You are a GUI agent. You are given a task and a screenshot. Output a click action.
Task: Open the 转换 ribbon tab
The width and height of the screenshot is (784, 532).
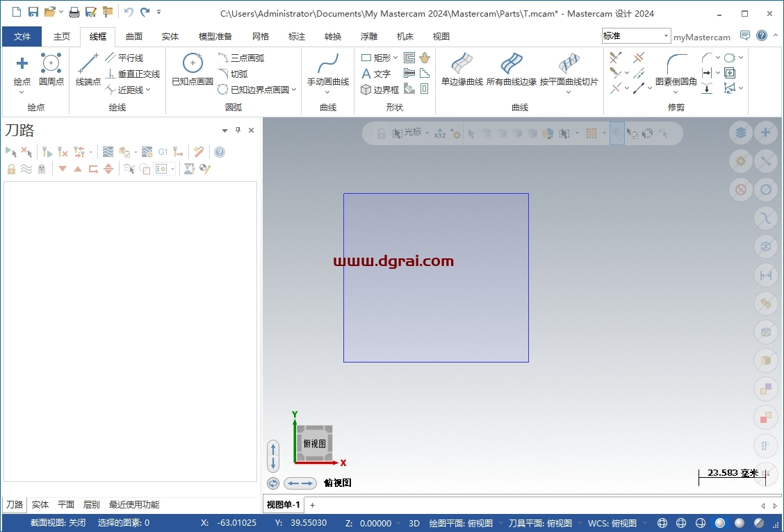pos(332,37)
